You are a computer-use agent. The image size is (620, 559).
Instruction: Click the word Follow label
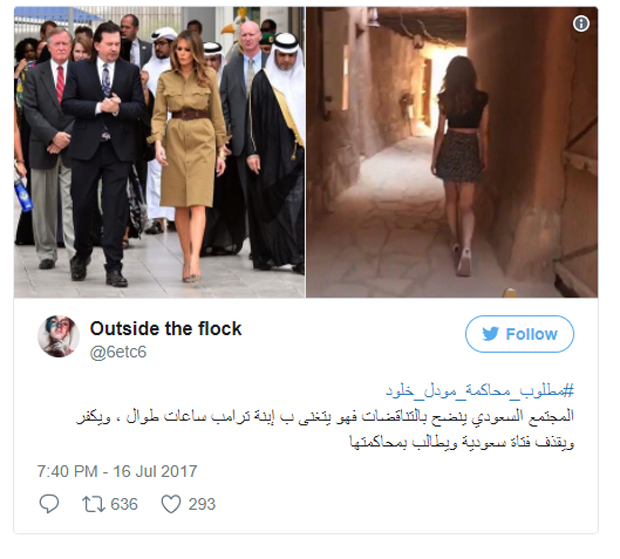[x=531, y=334]
